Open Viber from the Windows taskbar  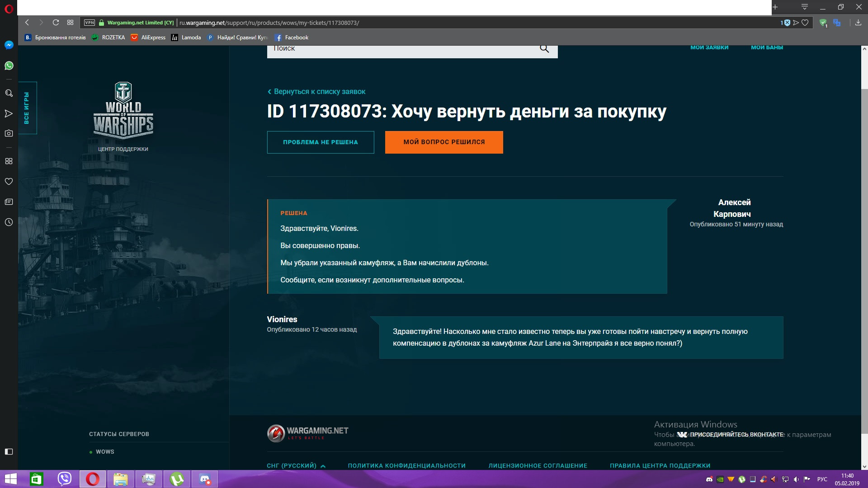[64, 479]
